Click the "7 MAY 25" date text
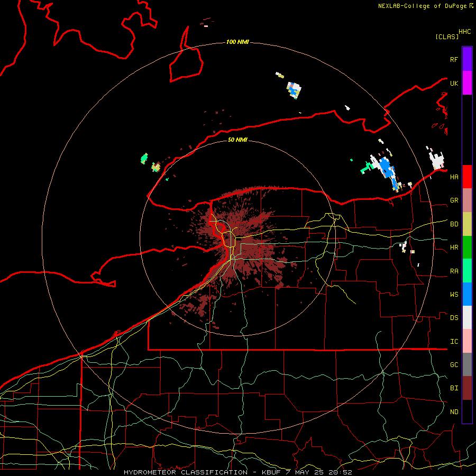This screenshot has width=476, height=476. pyautogui.click(x=305, y=472)
